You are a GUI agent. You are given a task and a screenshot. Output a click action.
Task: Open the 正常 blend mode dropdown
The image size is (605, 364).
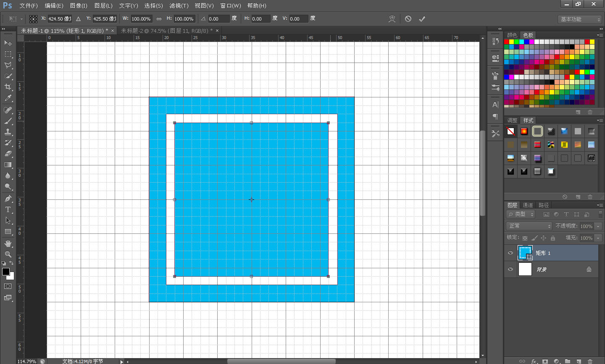(x=529, y=226)
